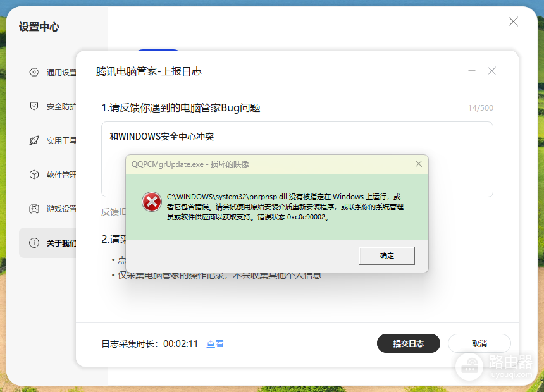Click the 日志采集时长 00:02:11 text
The width and height of the screenshot is (544, 392).
pos(149,344)
